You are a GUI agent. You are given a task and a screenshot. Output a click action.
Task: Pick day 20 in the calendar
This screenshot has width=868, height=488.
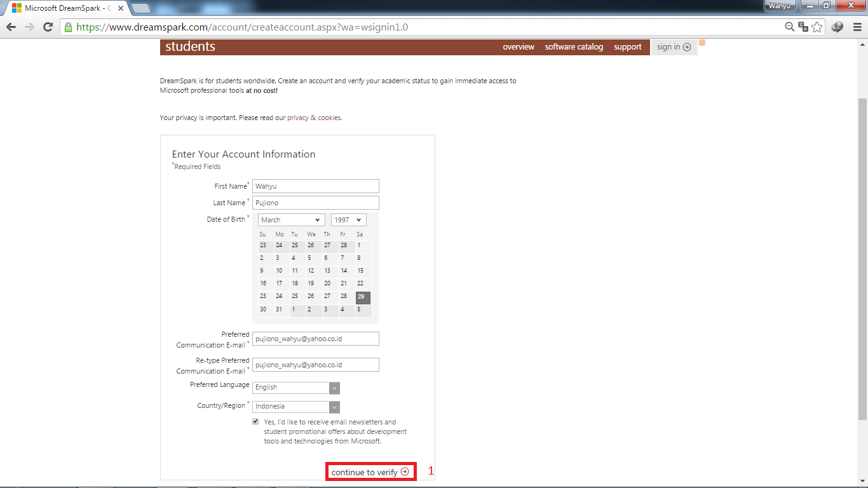pos(330,285)
